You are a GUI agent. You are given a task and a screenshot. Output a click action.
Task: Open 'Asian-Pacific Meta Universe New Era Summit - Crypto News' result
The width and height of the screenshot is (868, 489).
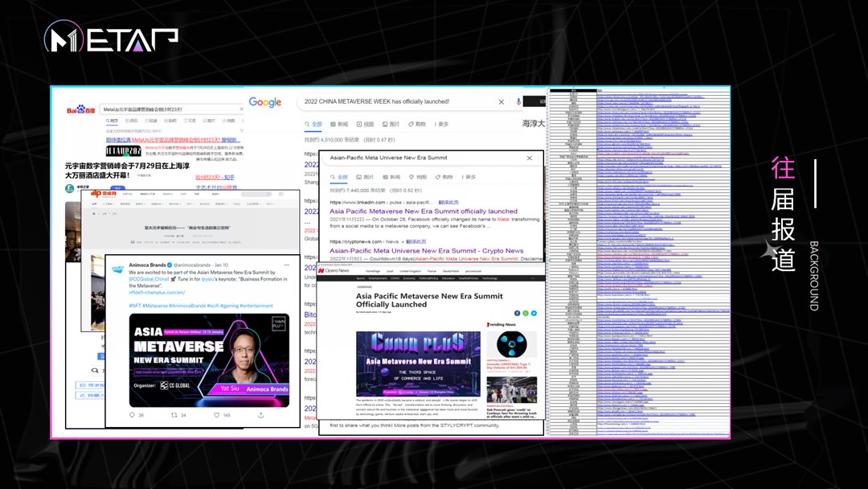click(x=426, y=250)
